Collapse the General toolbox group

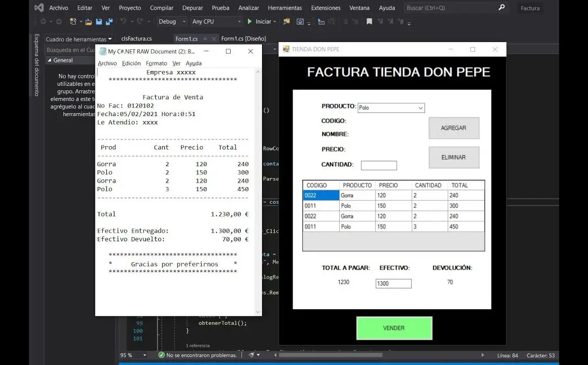(x=50, y=60)
